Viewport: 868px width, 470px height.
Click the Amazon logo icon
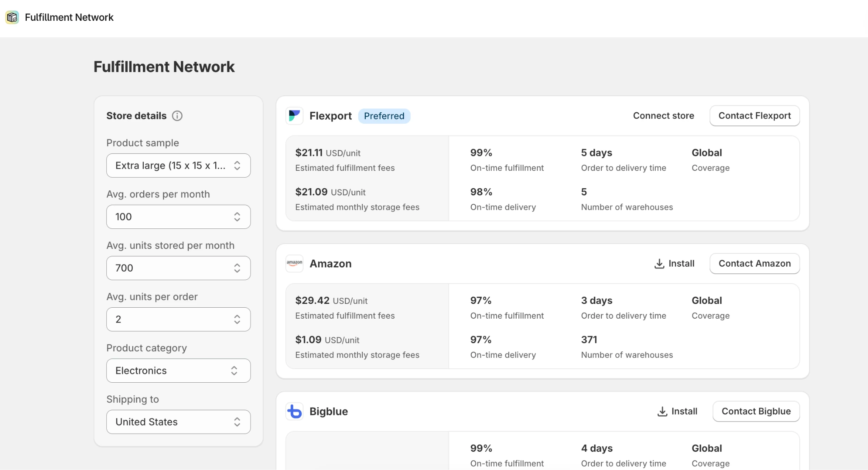pos(295,264)
